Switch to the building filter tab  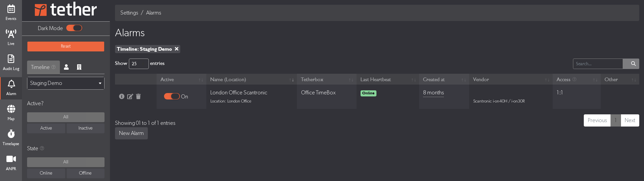click(x=79, y=67)
